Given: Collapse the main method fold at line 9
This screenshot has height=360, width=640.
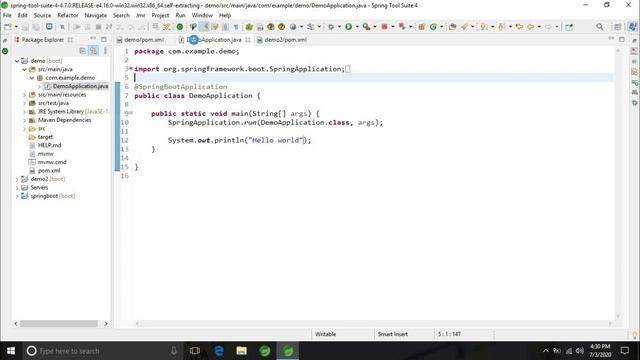Looking at the screenshot, I should [131, 113].
